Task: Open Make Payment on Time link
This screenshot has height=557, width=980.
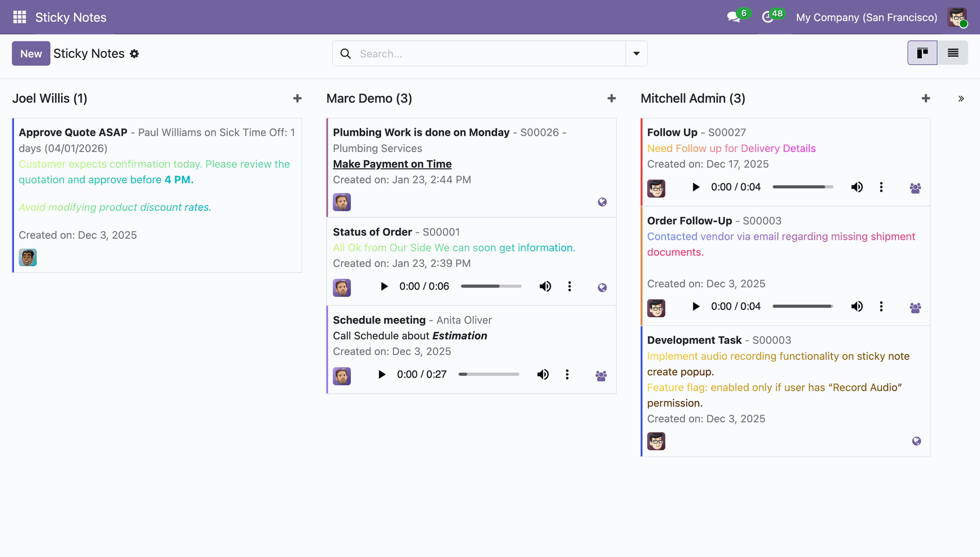Action: tap(392, 164)
